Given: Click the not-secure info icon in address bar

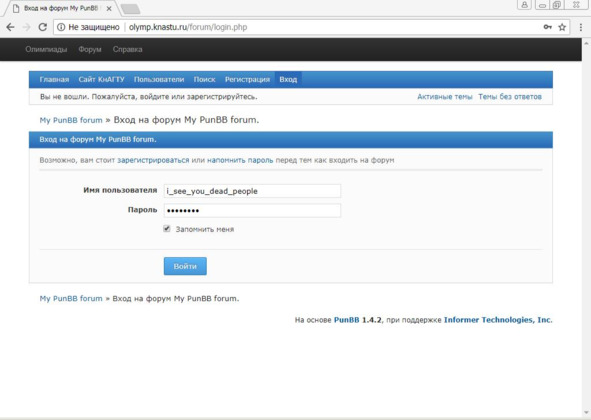Looking at the screenshot, I should pyautogui.click(x=61, y=27).
